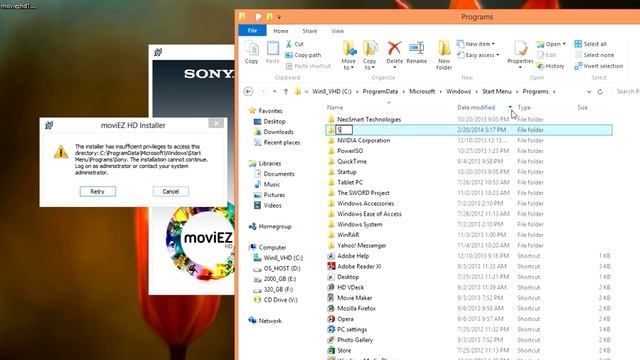Expand the Open button dropdown arrow

(x=564, y=44)
